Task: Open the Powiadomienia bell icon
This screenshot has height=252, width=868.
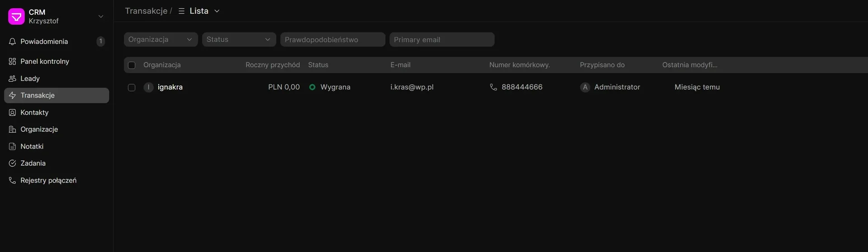Action: [12, 42]
